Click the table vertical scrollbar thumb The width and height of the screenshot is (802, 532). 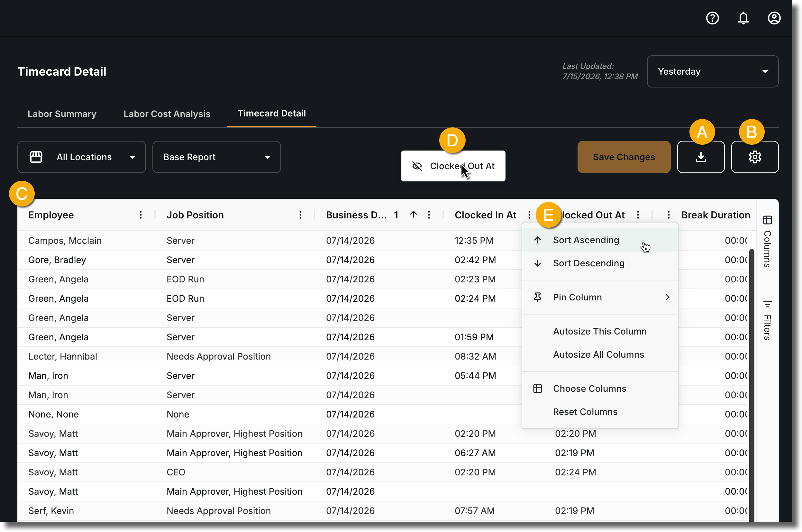click(x=752, y=385)
